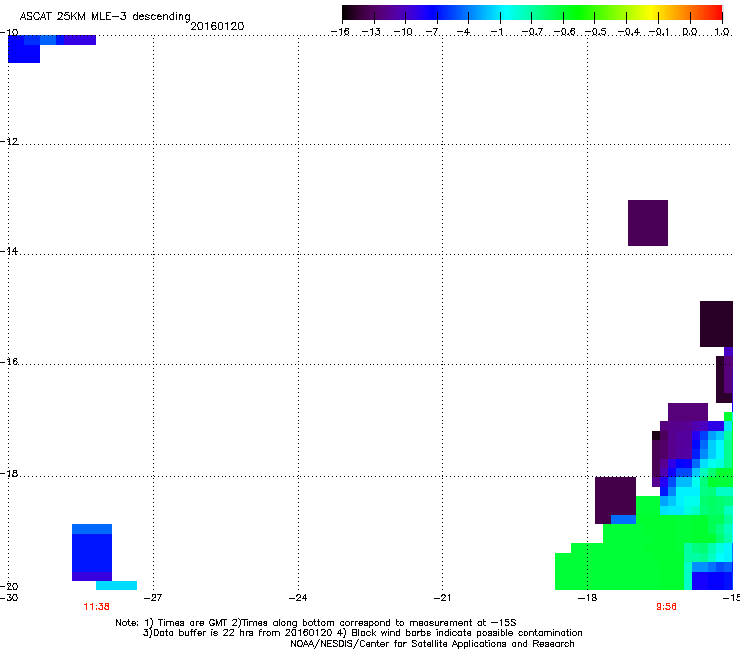
Task: Click the color bar label -0.1
Action: [658, 32]
